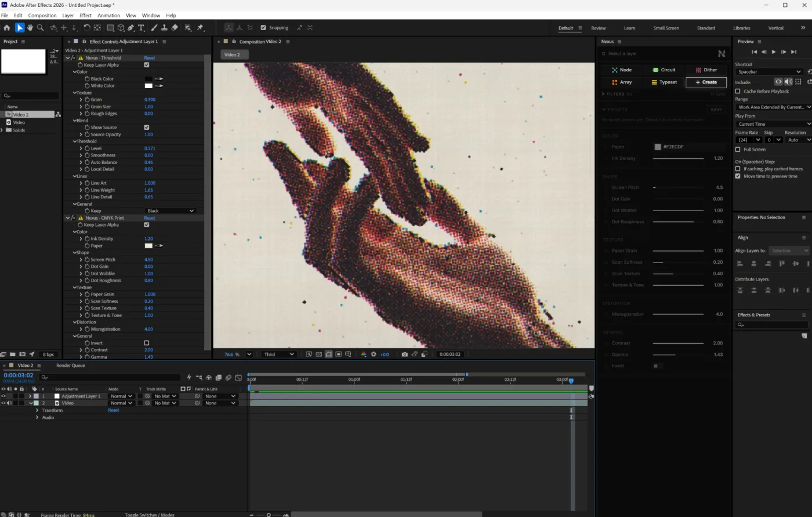This screenshot has width=812, height=517.
Task: Open the show channel color icon
Action: coord(364,354)
